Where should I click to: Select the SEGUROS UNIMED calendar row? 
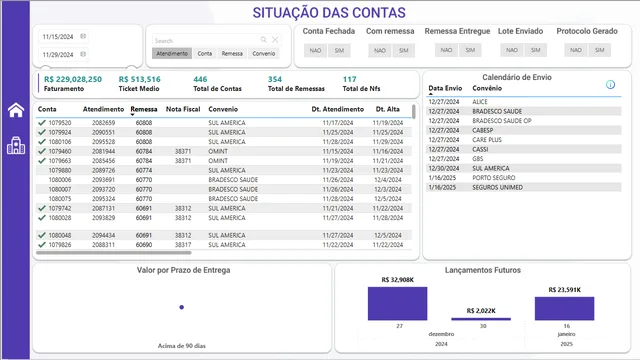click(x=524, y=187)
